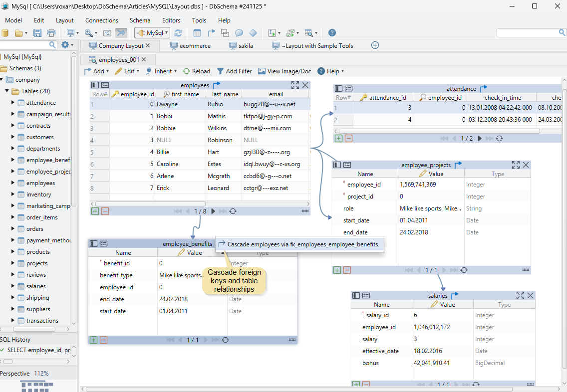567x392 pixels.
Task: Open the Inherit dropdown
Action: [x=161, y=71]
